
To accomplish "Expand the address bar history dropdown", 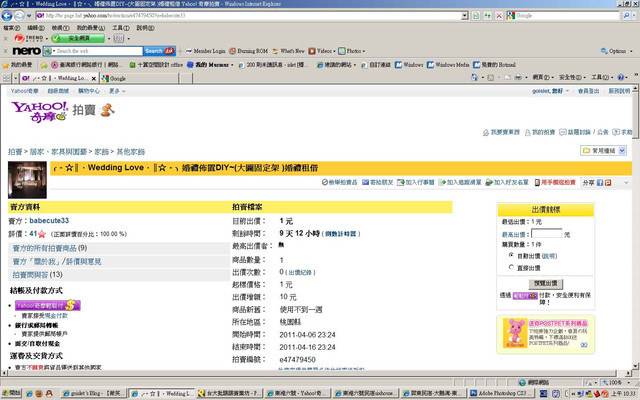I will tap(465, 16).
